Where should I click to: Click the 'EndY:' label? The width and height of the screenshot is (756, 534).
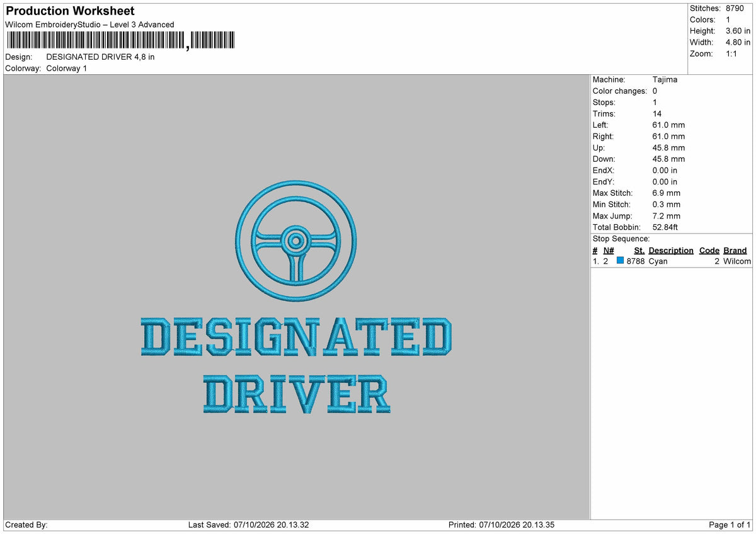(604, 181)
